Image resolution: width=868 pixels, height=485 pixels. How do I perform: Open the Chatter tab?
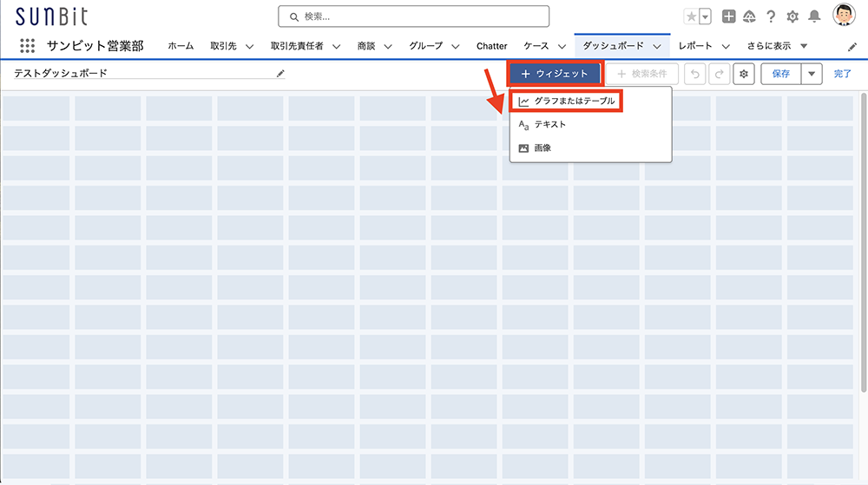[491, 46]
